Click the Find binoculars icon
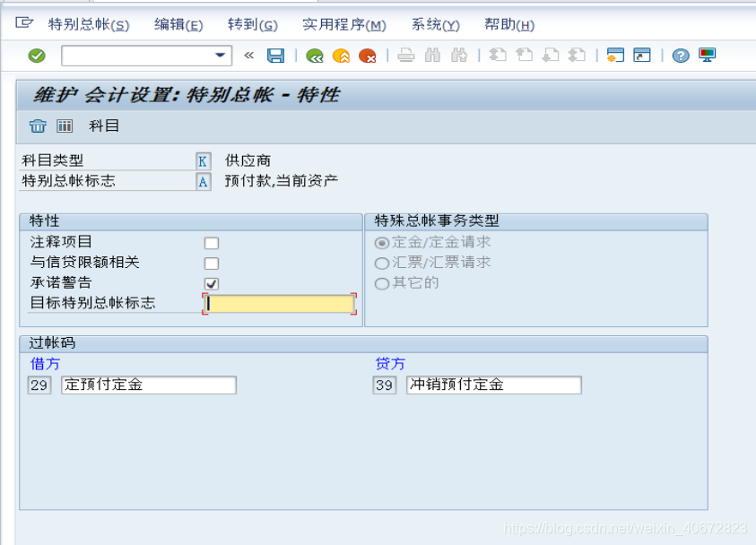756x545 pixels. [432, 56]
